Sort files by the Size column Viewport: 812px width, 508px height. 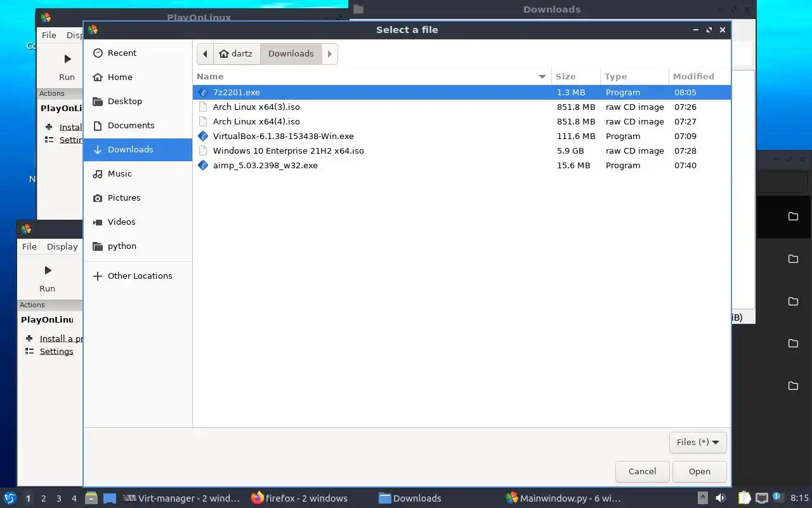tap(577, 76)
